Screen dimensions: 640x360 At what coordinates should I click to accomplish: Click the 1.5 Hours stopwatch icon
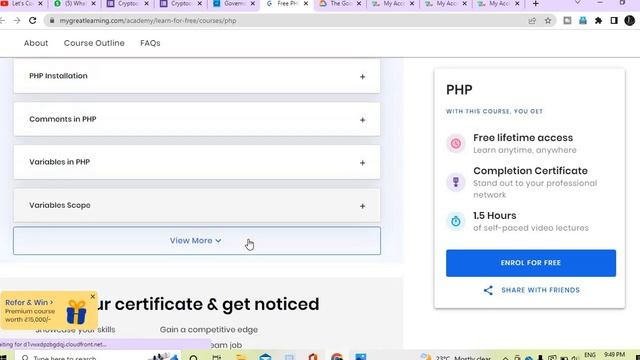tap(456, 221)
